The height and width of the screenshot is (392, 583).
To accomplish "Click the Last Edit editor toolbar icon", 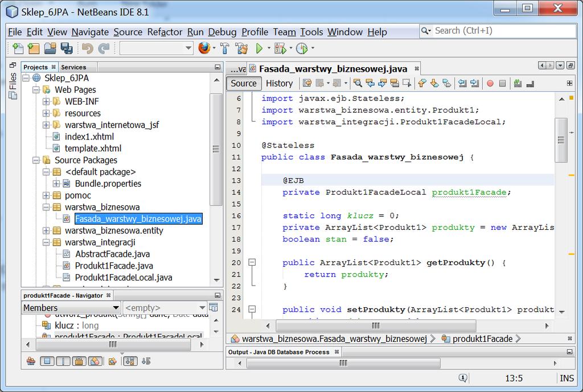I will click(307, 83).
